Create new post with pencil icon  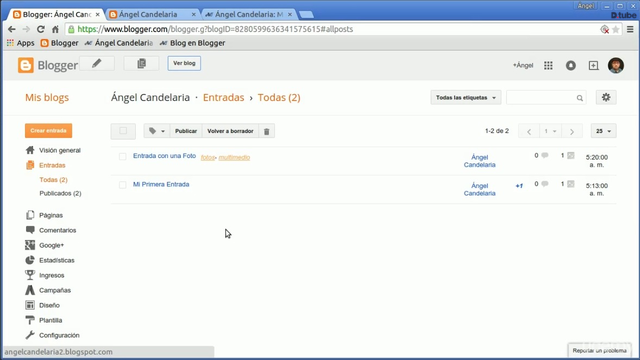coord(97,63)
